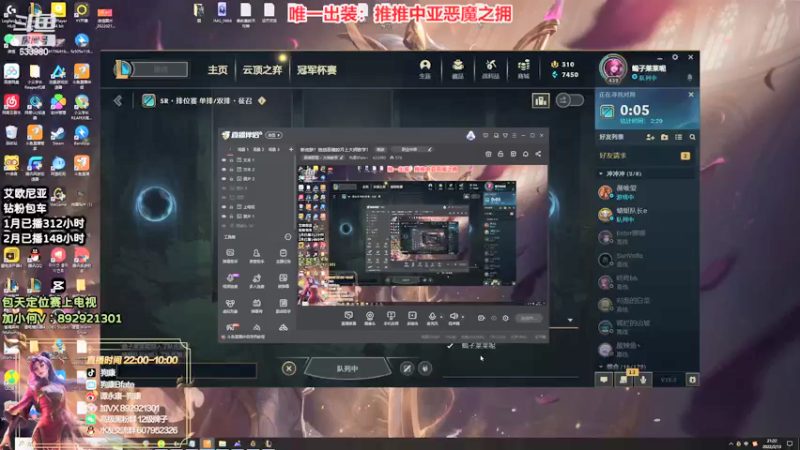This screenshot has width=800, height=450.
Task: Toggle visibility eye of layer 文本1
Action: point(224,160)
